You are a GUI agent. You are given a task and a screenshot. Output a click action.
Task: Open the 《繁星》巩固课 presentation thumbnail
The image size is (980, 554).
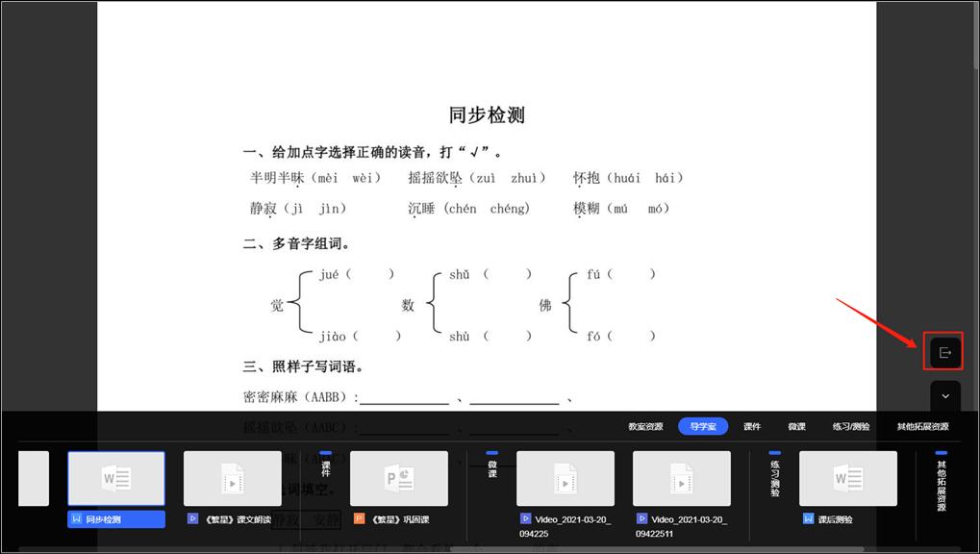pos(399,478)
